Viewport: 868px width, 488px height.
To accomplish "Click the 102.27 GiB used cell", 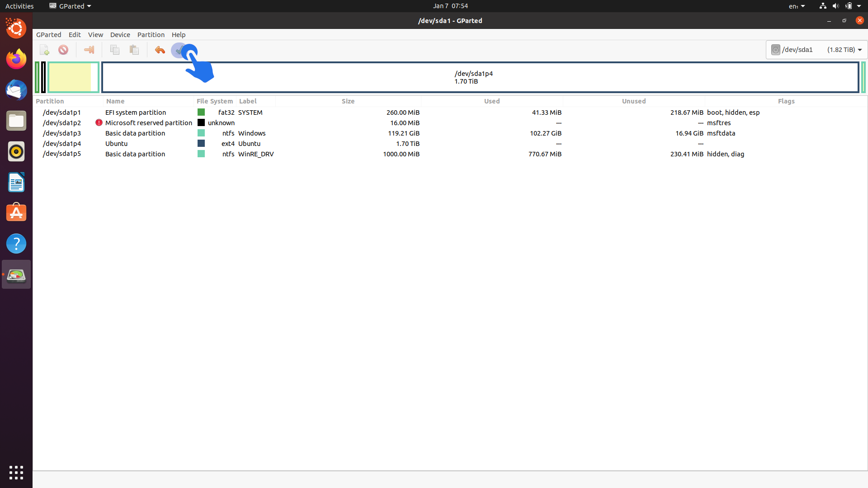I will click(x=546, y=133).
